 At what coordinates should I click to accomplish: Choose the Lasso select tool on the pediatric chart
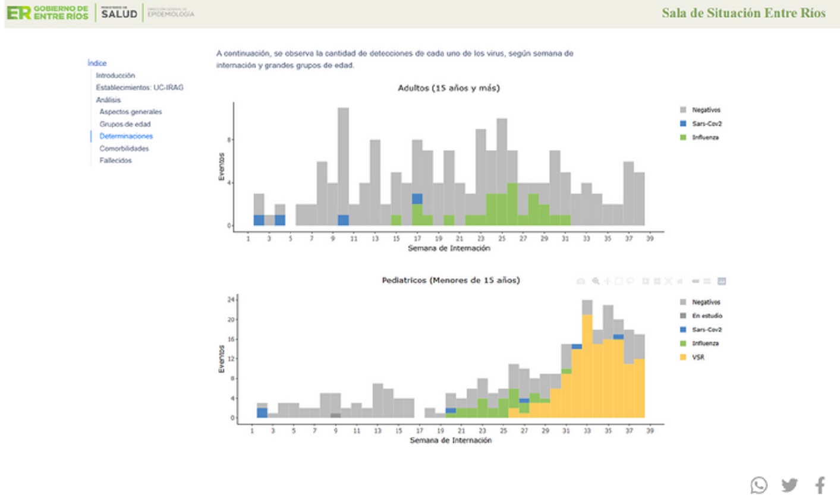coord(630,281)
